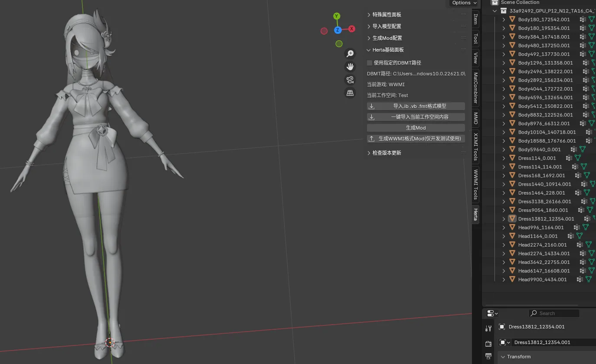Click the Dress13812_12354.001 object name field
Viewport: 596px width, 364px height.
[553, 342]
